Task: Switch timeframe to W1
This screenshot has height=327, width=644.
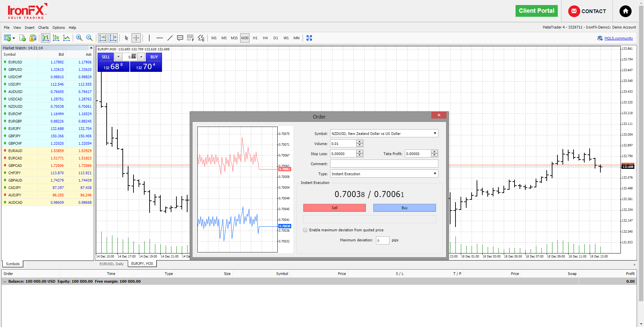Action: click(x=286, y=38)
